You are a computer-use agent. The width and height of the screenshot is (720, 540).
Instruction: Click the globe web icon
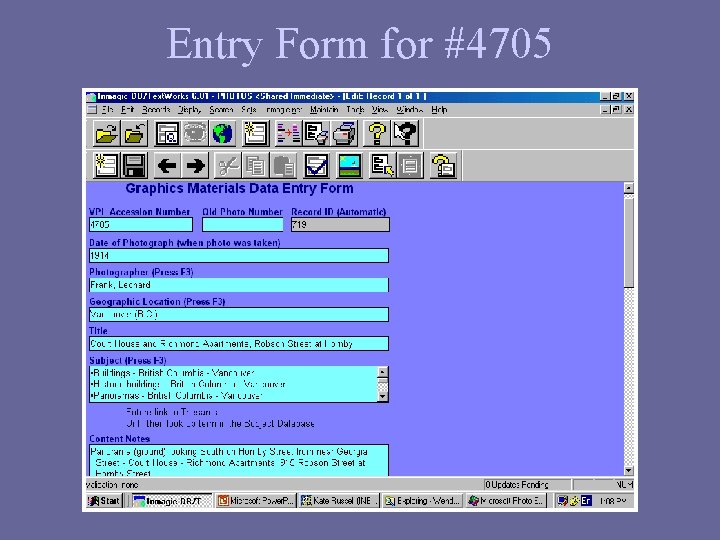coord(223,133)
